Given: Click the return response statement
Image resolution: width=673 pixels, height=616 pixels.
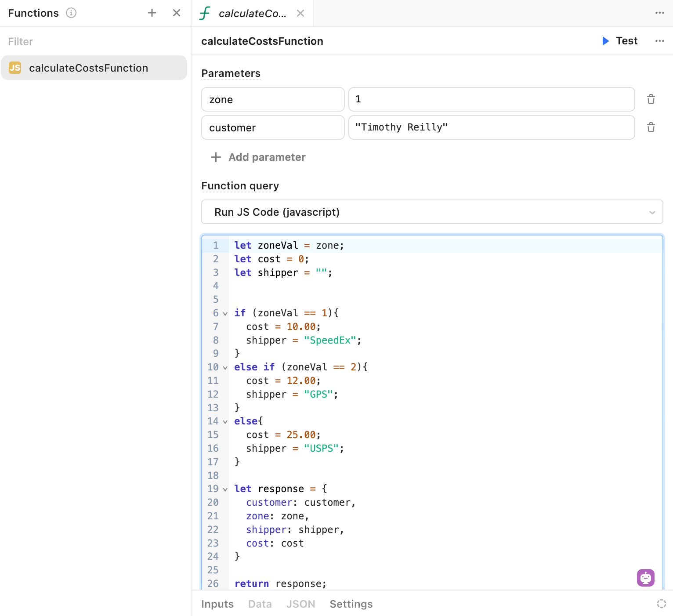Looking at the screenshot, I should (281, 584).
